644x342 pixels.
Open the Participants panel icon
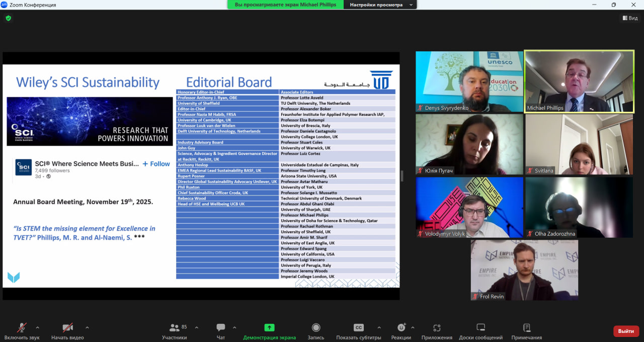(175, 328)
